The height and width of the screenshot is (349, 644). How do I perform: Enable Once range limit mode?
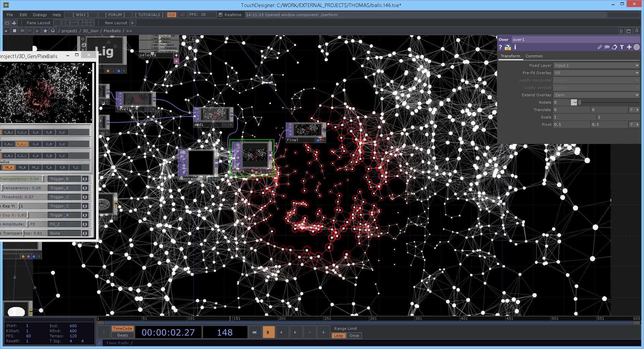click(x=354, y=336)
